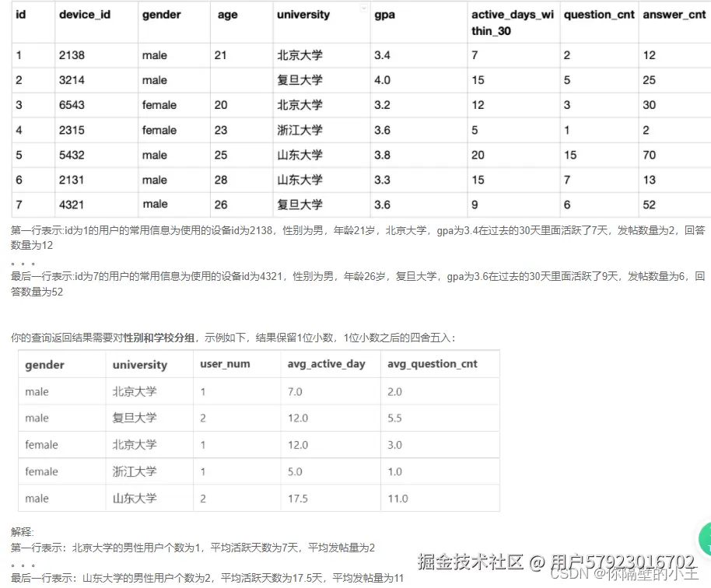Viewport: 711px width, 588px height.
Task: Click answer_cnt cell '52'
Action: 650,205
